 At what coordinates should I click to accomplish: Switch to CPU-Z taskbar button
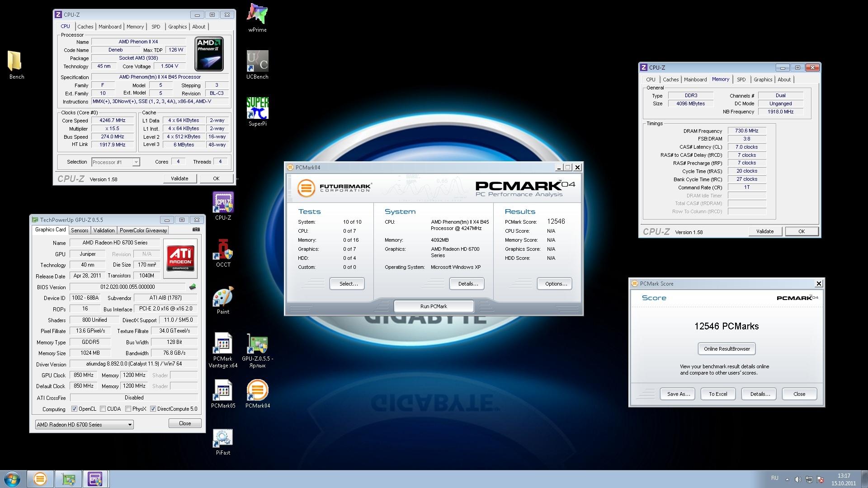(95, 479)
